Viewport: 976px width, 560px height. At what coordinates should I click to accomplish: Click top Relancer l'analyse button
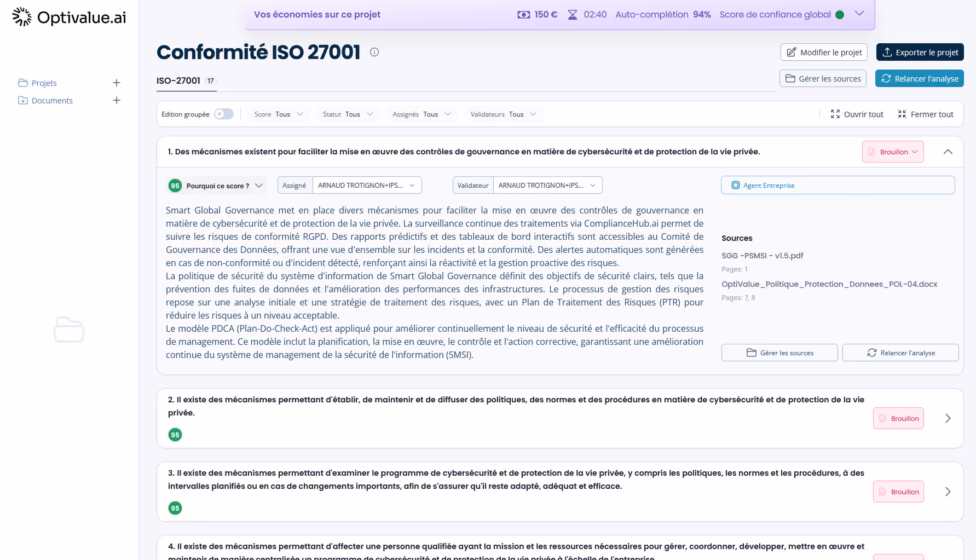point(920,78)
